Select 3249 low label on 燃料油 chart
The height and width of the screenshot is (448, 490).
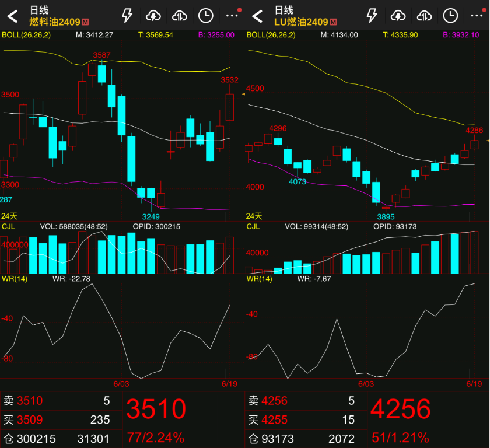151,217
